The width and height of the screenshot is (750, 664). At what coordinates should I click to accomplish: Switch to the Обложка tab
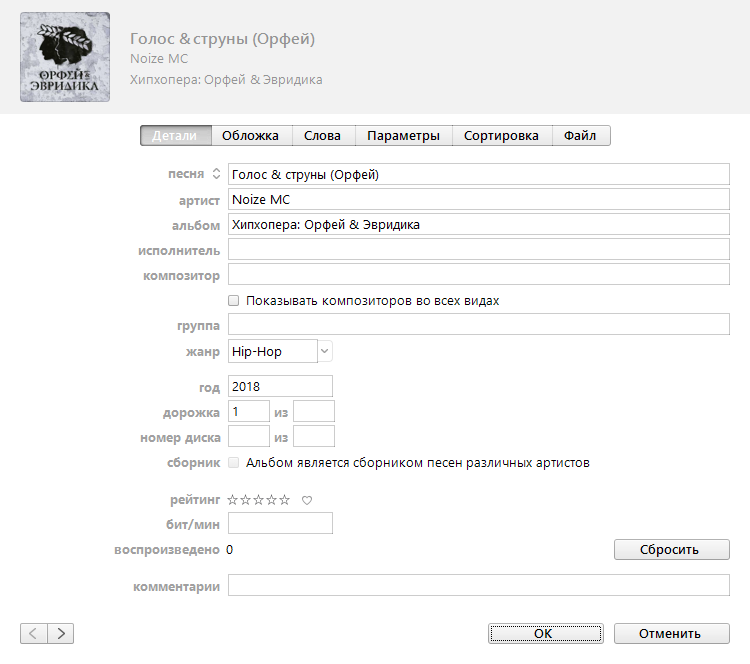click(x=251, y=136)
